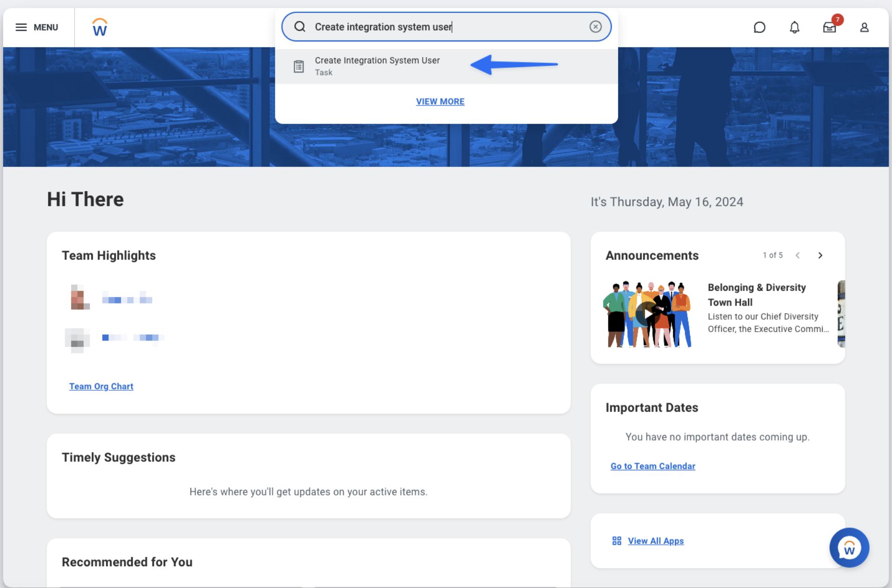
Task: Open the inbox with 7 items
Action: click(x=829, y=27)
